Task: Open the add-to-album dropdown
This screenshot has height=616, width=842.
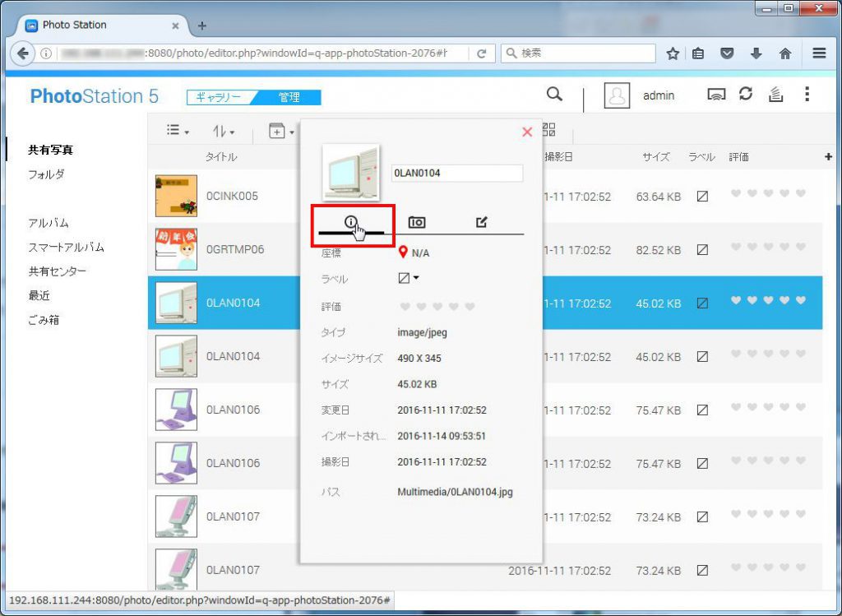Action: tap(281, 131)
